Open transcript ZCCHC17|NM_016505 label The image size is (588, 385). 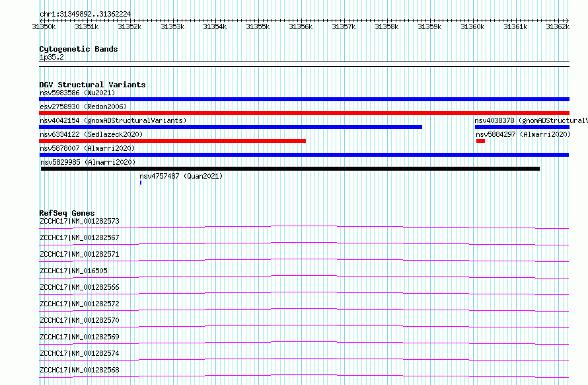click(73, 271)
